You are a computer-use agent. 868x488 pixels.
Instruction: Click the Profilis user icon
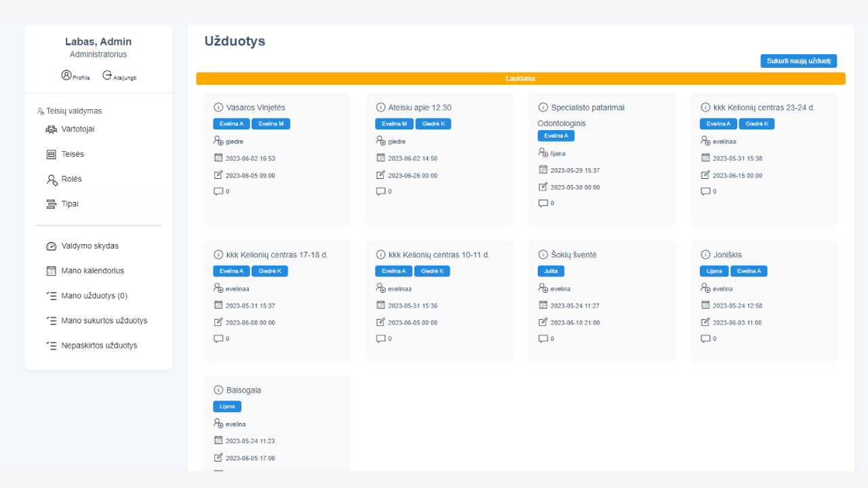[66, 75]
